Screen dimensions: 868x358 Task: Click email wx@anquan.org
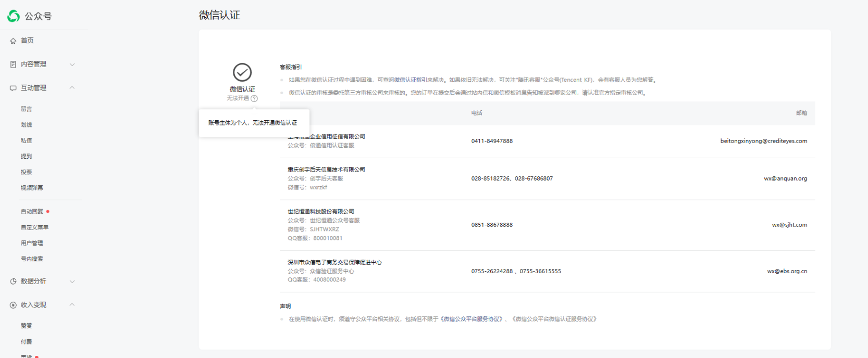point(786,178)
